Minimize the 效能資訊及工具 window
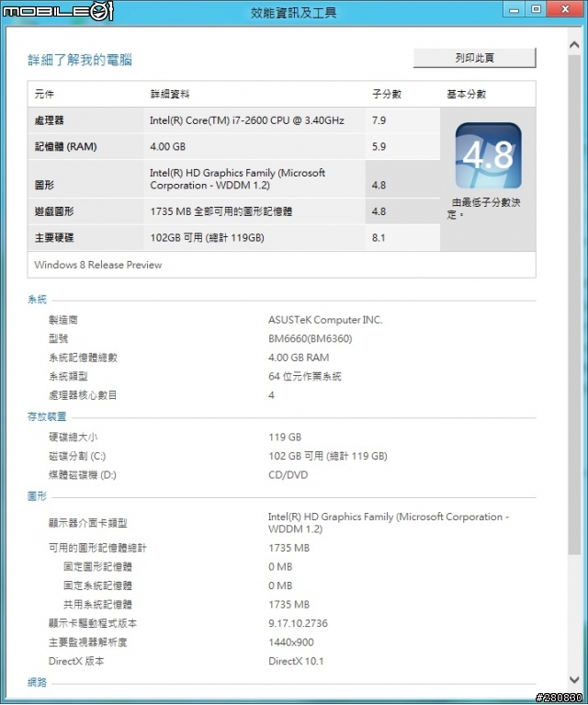 pos(514,9)
